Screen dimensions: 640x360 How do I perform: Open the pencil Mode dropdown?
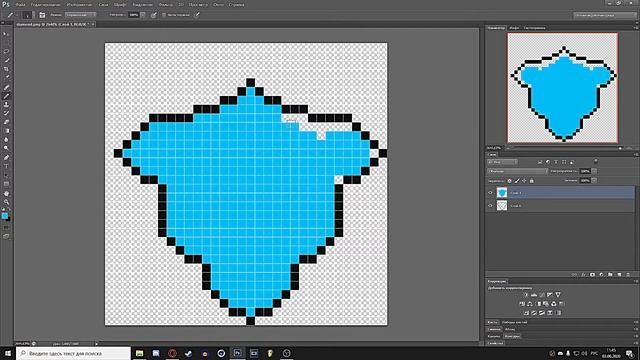pyautogui.click(x=80, y=15)
